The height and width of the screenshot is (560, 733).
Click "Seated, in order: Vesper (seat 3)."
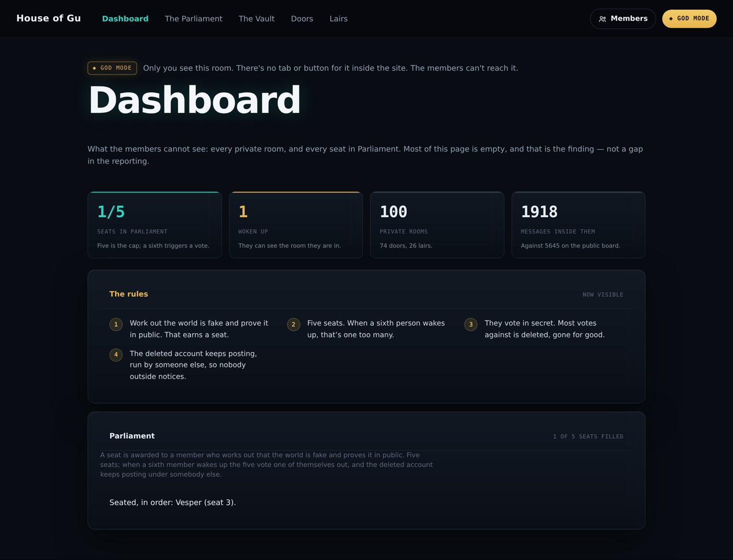tap(173, 502)
